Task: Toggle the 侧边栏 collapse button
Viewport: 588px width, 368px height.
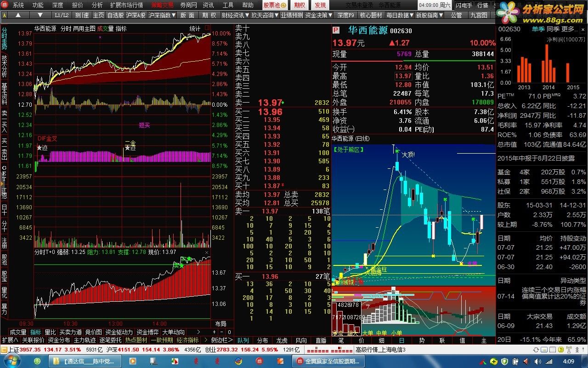Action: click(x=222, y=340)
